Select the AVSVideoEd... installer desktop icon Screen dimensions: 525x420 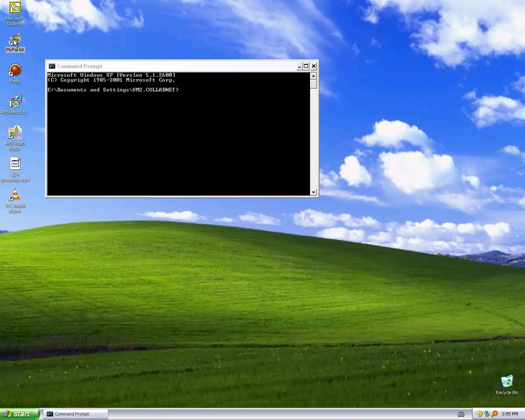click(x=15, y=105)
